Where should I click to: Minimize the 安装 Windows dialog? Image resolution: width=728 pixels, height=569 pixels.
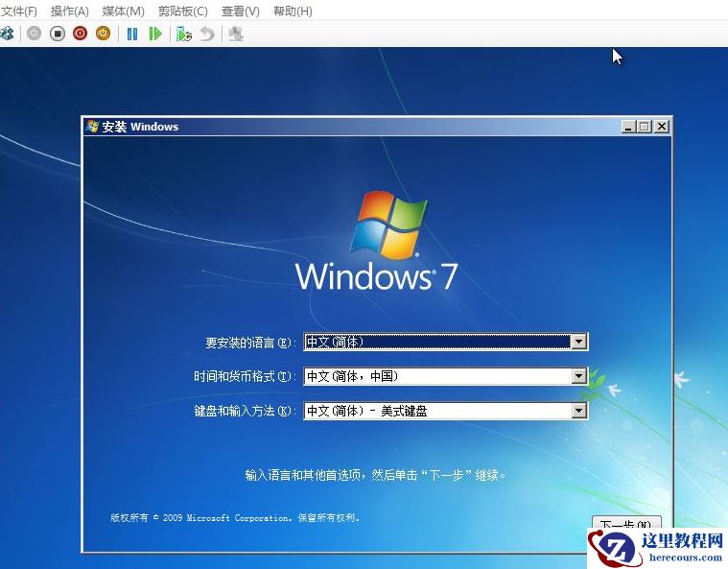pyautogui.click(x=628, y=127)
